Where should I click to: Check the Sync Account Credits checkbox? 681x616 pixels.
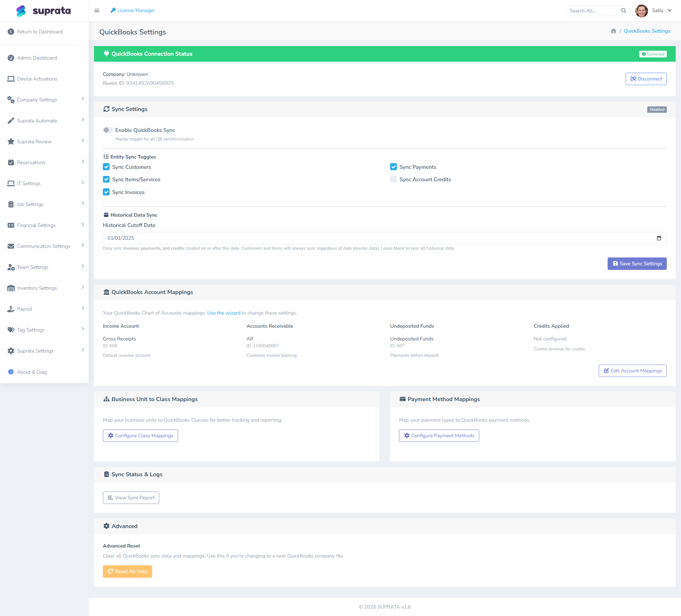[x=394, y=179]
